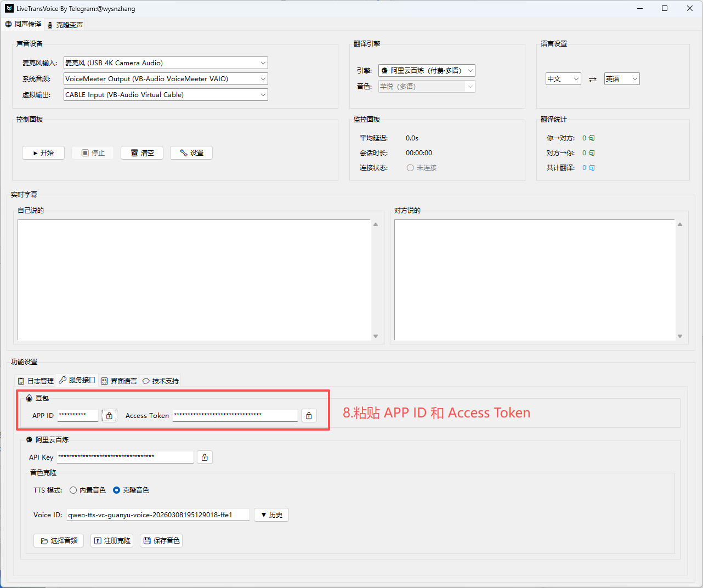This screenshot has width=703, height=588.
Task: Click down arrow of 对方说的 scrollbar
Action: (x=680, y=336)
